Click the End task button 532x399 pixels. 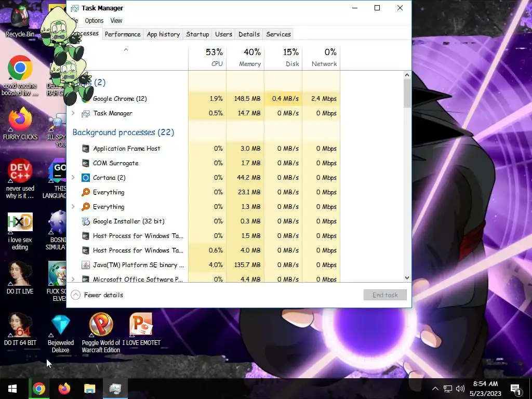coord(385,295)
